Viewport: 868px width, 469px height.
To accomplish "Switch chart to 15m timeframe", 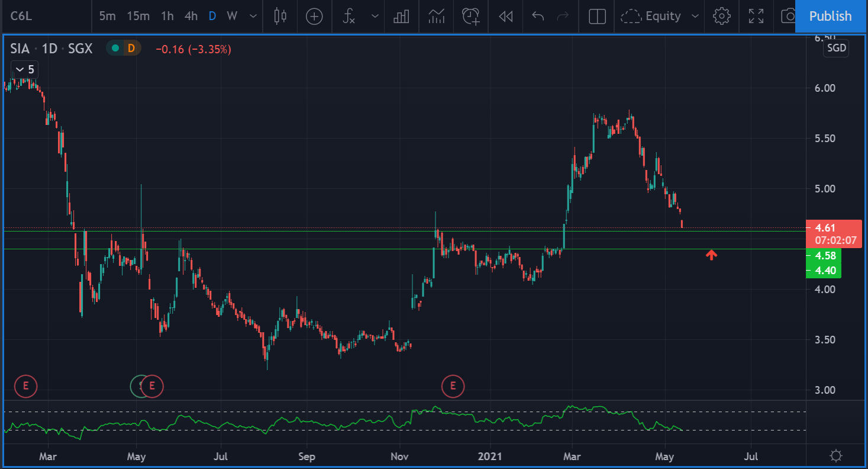I will [x=138, y=16].
